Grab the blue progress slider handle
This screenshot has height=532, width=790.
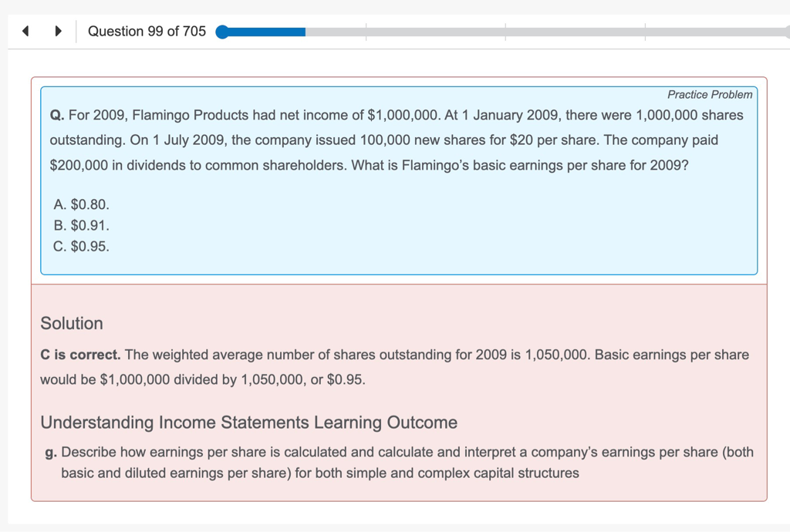point(222,32)
